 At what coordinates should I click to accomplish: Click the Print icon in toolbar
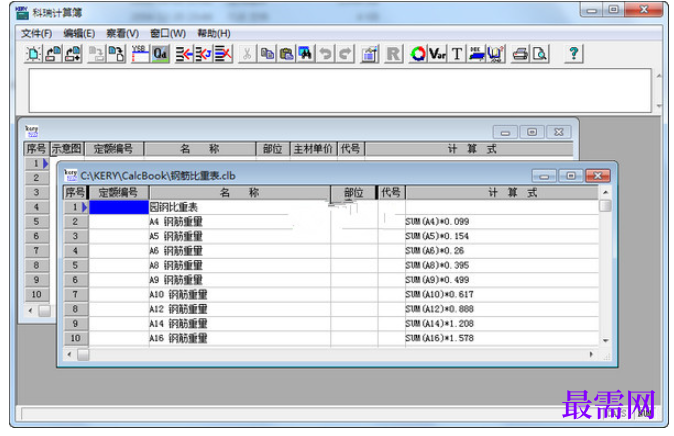[x=520, y=54]
